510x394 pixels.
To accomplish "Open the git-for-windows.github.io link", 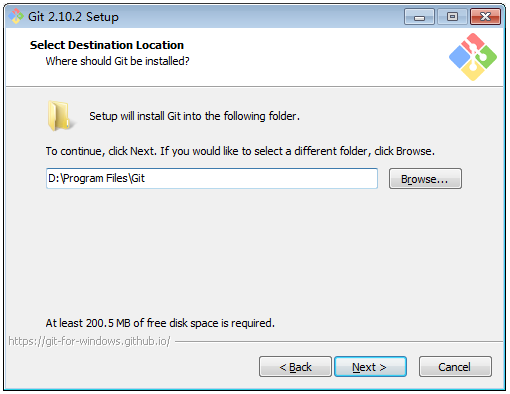I will 89,341.
